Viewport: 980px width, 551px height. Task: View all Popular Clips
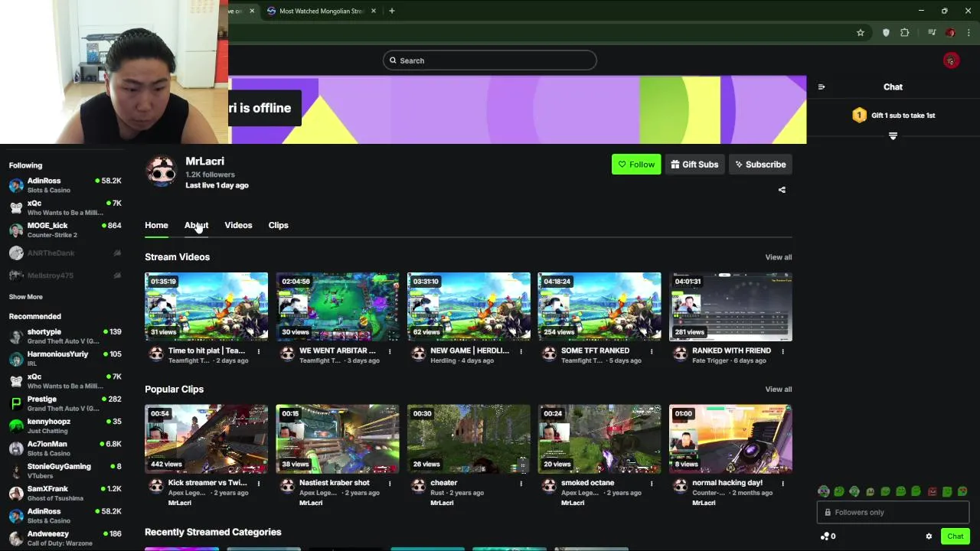pos(779,390)
